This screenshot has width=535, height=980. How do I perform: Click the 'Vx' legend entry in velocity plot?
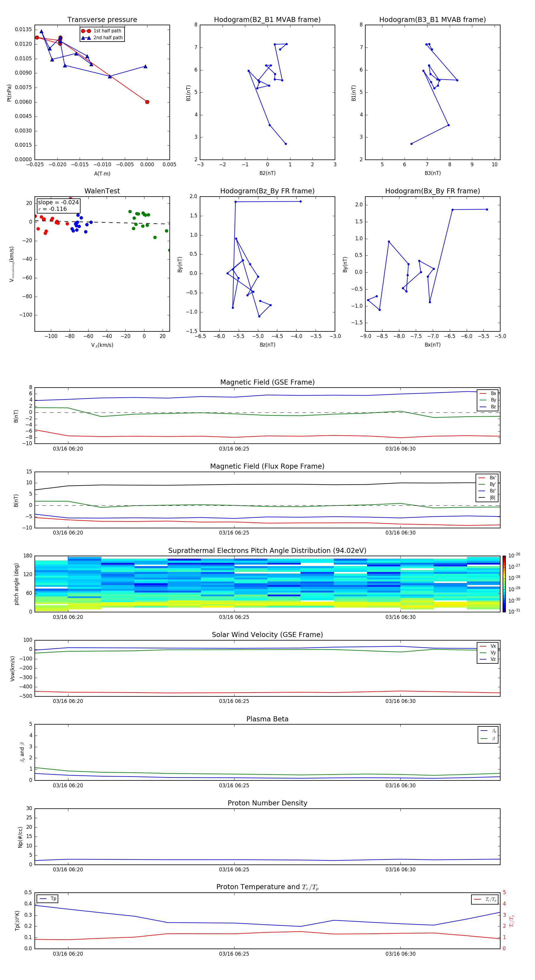488,646
